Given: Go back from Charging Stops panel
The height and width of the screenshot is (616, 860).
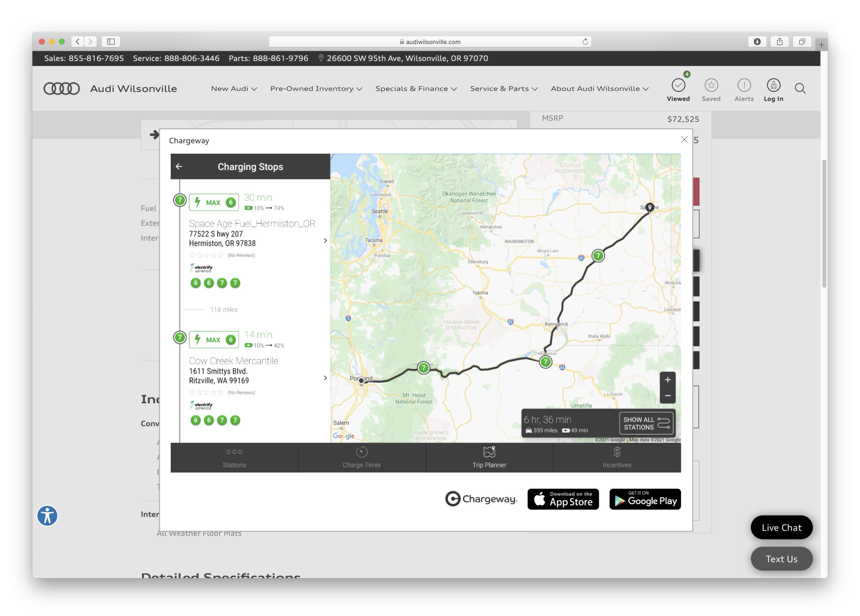Looking at the screenshot, I should click(179, 167).
